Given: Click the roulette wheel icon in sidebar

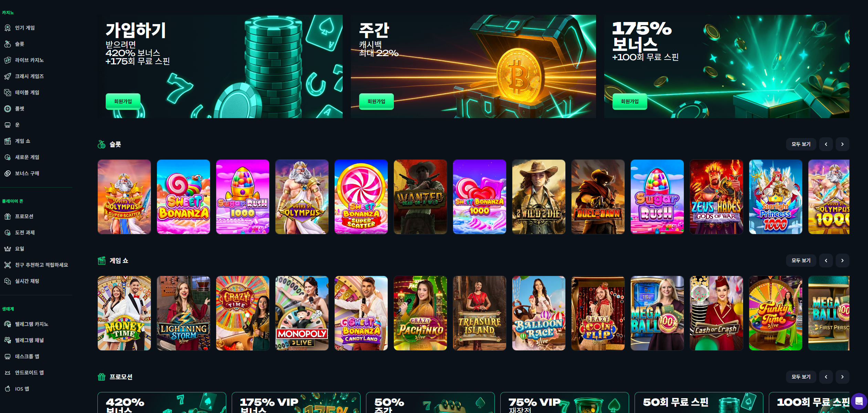Looking at the screenshot, I should coord(8,109).
